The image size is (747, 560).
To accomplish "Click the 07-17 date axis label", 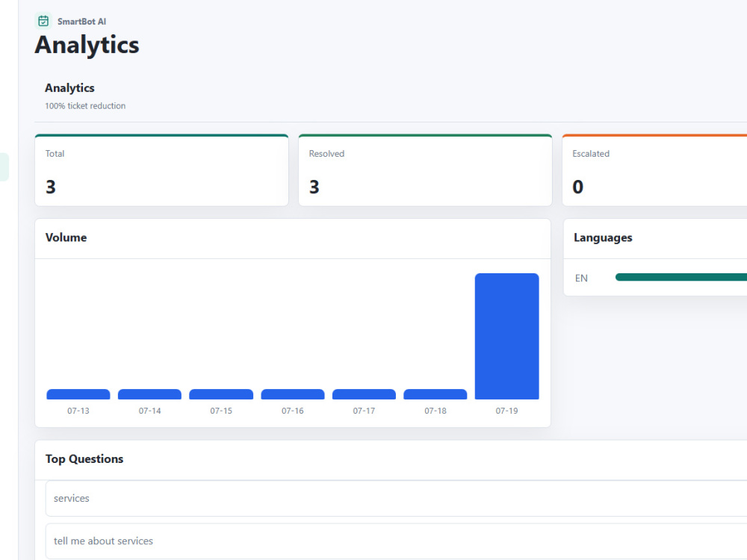I will pyautogui.click(x=364, y=411).
